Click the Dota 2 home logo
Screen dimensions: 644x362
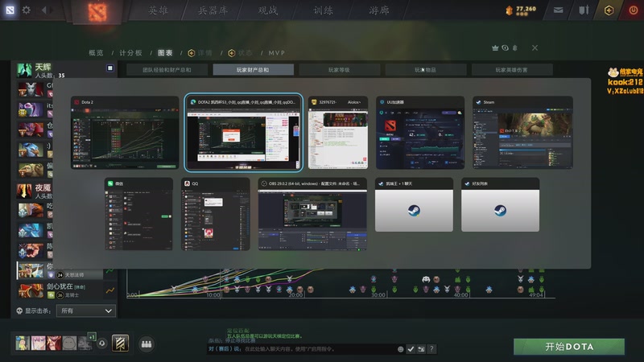click(x=97, y=11)
